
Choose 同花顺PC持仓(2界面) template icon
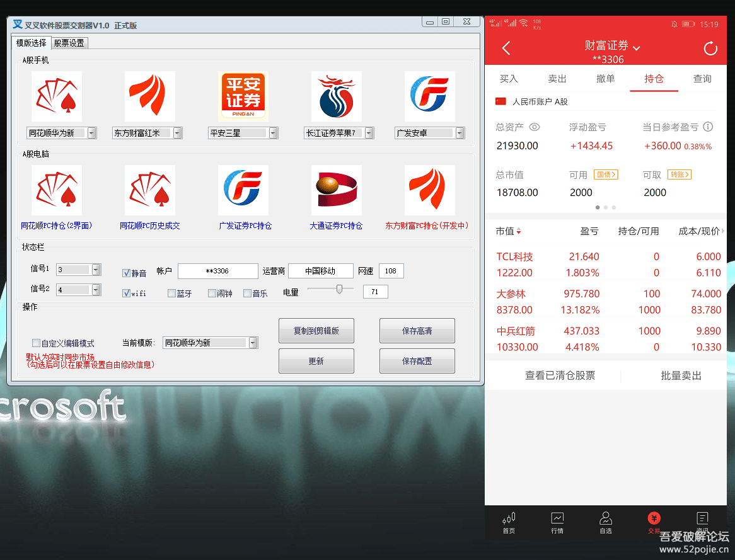(x=57, y=190)
